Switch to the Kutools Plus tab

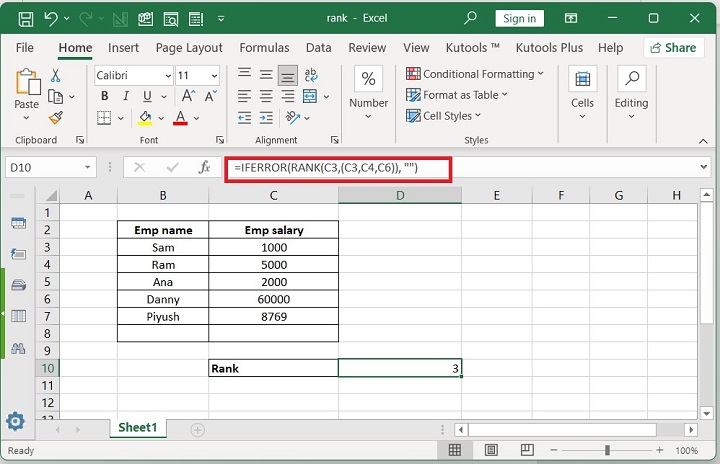tap(550, 47)
